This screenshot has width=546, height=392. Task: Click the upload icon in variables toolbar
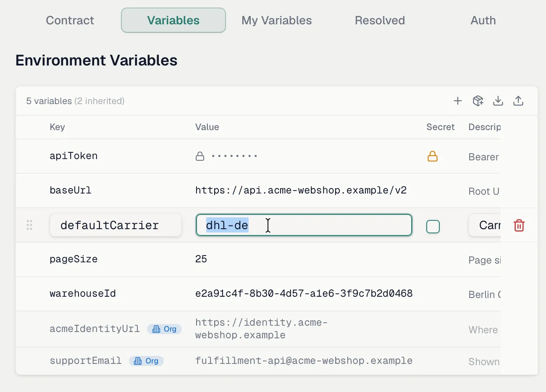pos(518,101)
